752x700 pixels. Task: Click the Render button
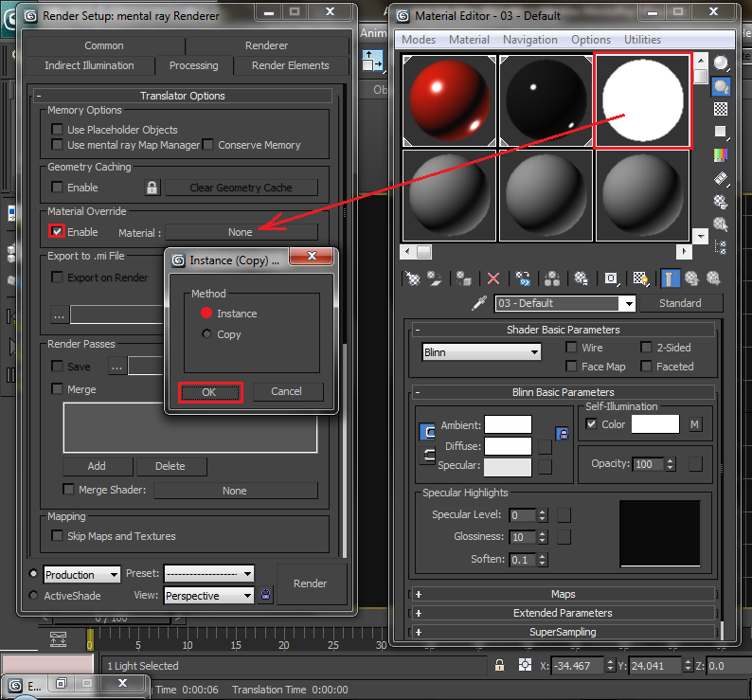pos(311,583)
